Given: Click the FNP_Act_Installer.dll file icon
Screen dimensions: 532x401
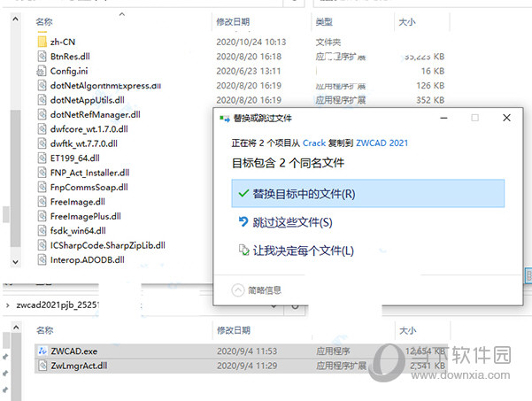Looking at the screenshot, I should tap(42, 173).
